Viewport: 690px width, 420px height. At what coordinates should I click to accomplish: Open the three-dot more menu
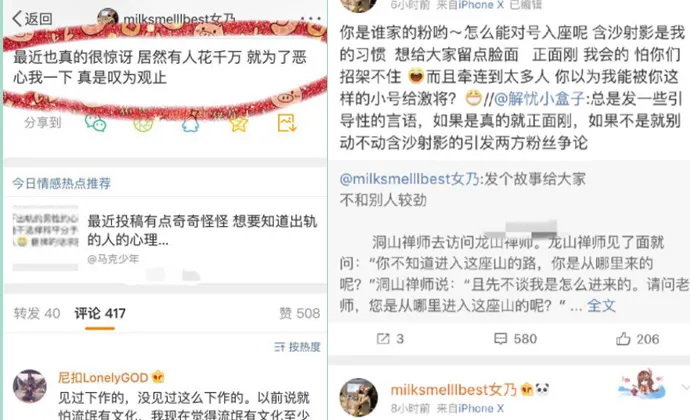(x=311, y=18)
